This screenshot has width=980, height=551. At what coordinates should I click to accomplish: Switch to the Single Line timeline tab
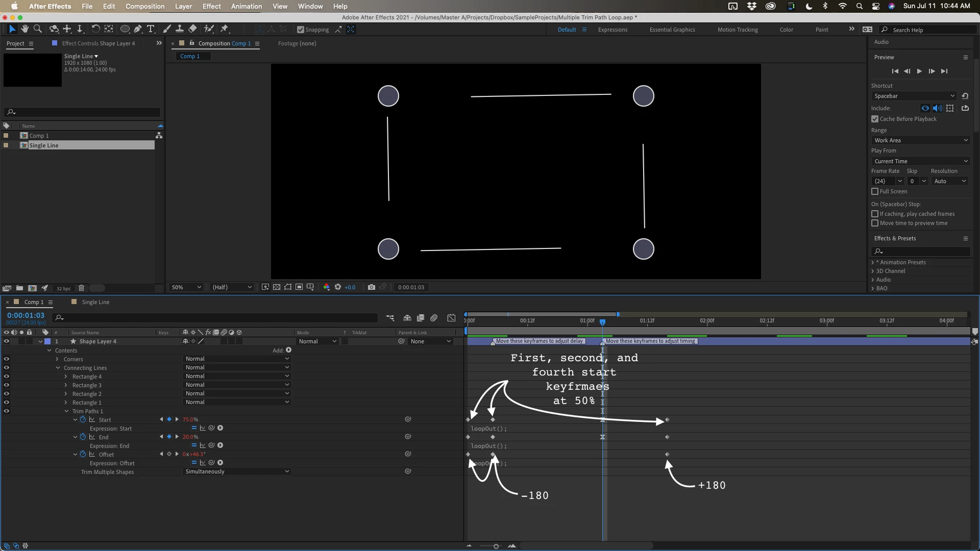(x=95, y=302)
